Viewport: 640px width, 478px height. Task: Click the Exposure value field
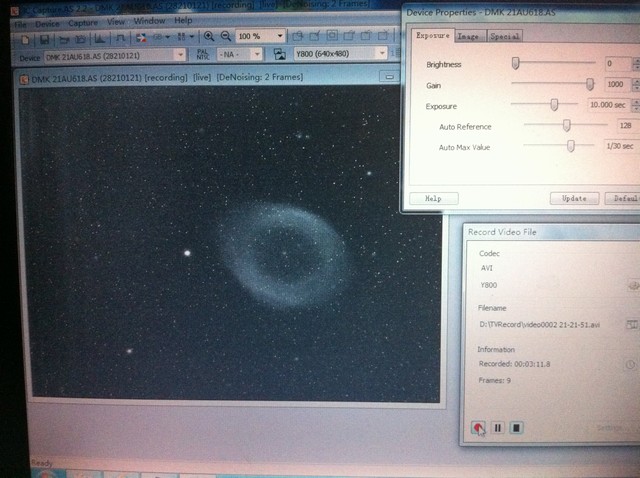[607, 105]
